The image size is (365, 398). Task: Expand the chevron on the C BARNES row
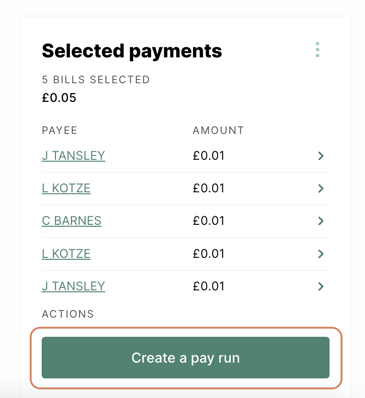point(321,221)
